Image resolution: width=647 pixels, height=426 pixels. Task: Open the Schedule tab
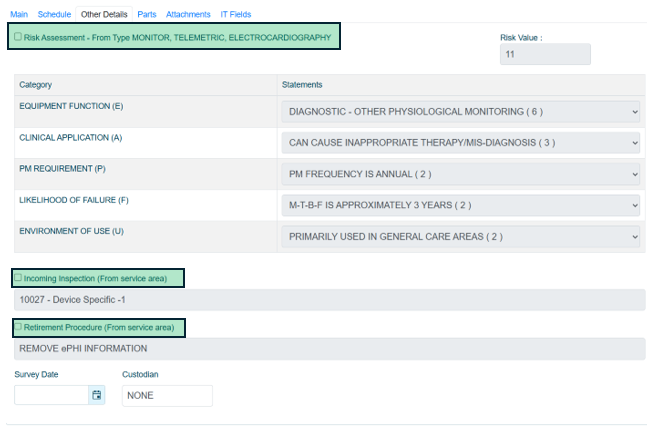pos(54,15)
